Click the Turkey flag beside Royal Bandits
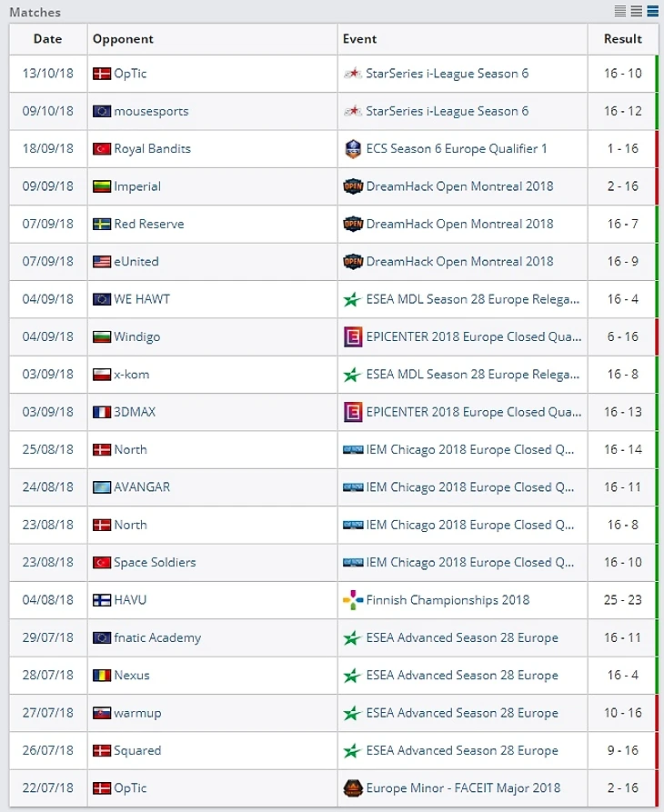Image resolution: width=664 pixels, height=812 pixels. pos(102,149)
